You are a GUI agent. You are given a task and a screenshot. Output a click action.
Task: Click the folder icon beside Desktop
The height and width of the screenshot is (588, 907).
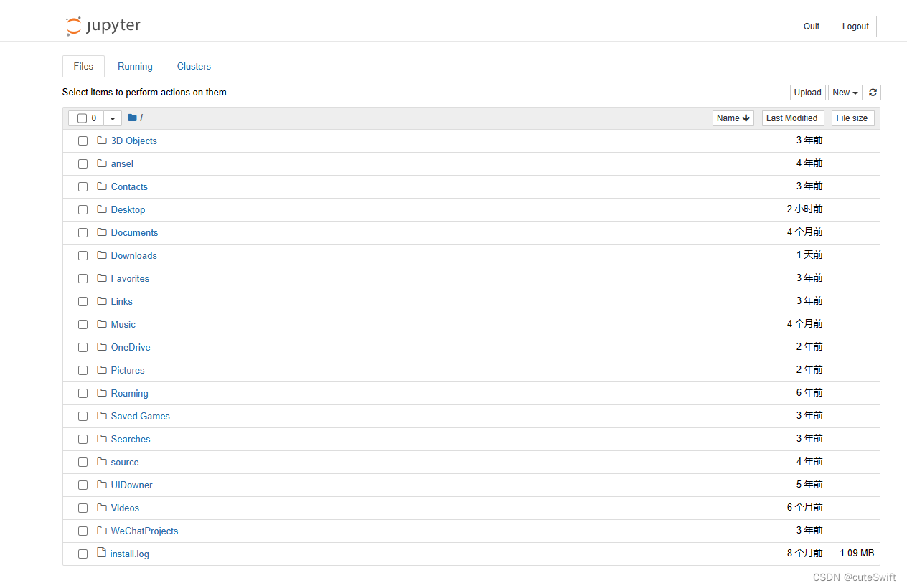coord(102,209)
